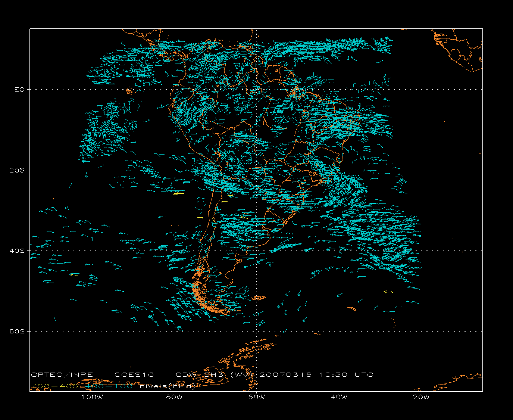Click the "100W" longitude label
Viewport: 513px width, 420px height.
pos(92,397)
